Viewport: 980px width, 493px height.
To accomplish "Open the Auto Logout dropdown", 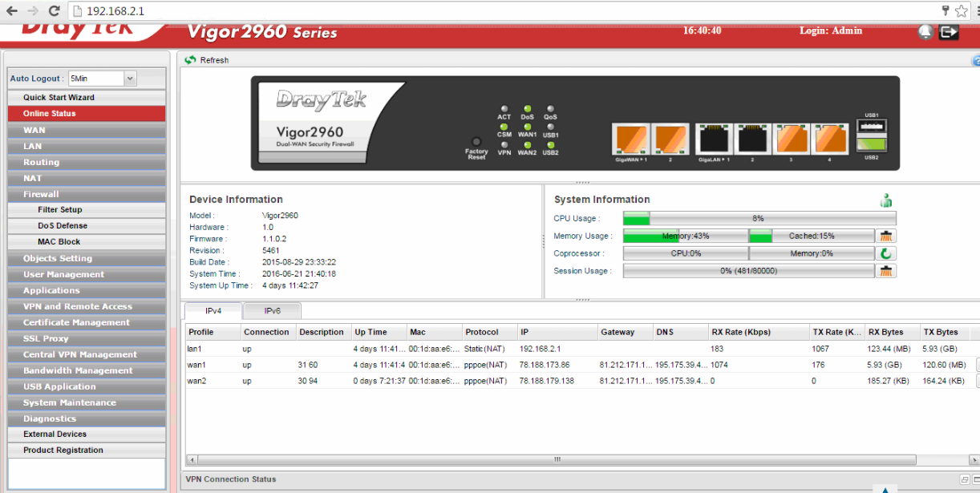I will (130, 79).
